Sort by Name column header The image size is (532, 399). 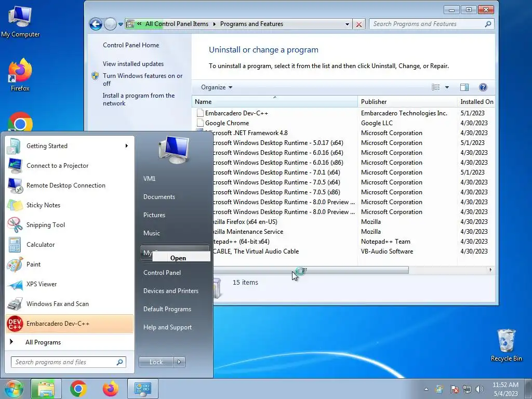(275, 102)
